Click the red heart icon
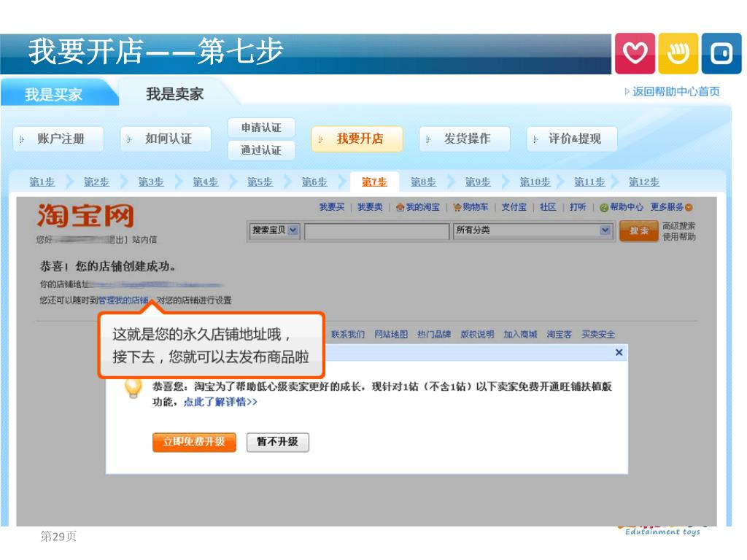This screenshot has height=560, width=747. [x=635, y=53]
